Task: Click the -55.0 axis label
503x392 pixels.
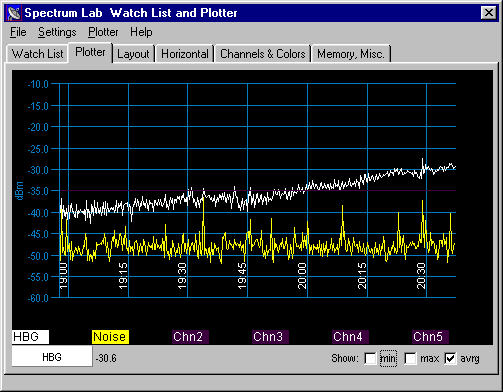Action: coord(38,277)
